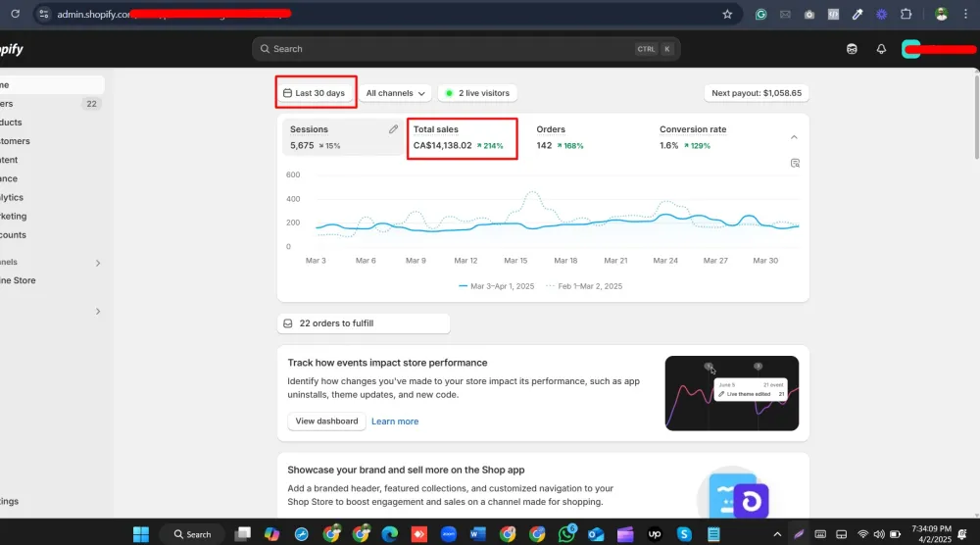This screenshot has width=980, height=545.
Task: Open the Windows Start menu
Action: coord(141,534)
